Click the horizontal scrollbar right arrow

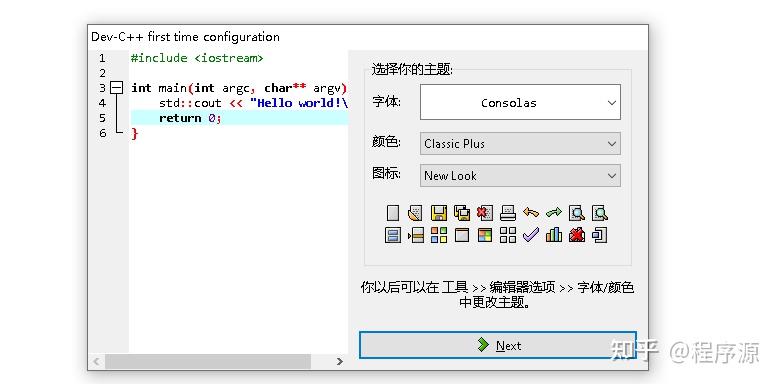(340, 361)
